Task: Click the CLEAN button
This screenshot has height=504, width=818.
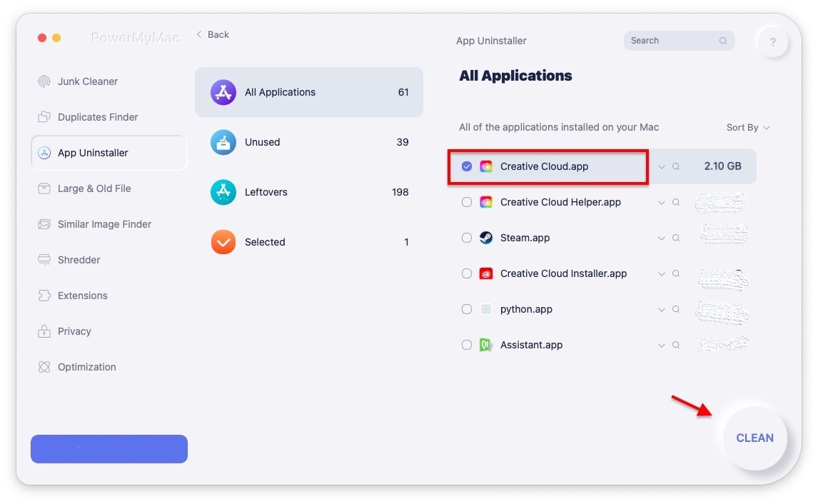Action: point(755,438)
